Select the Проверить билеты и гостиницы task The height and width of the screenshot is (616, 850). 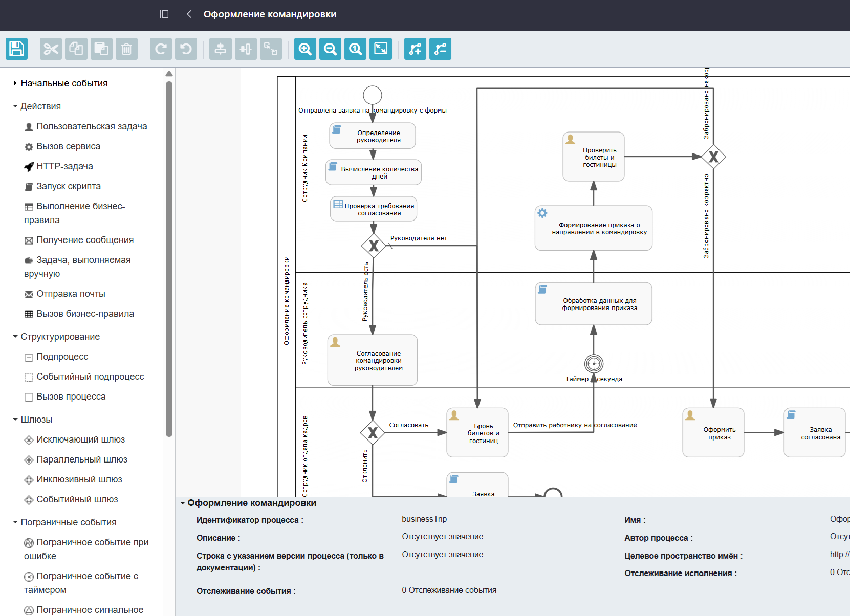point(594,157)
